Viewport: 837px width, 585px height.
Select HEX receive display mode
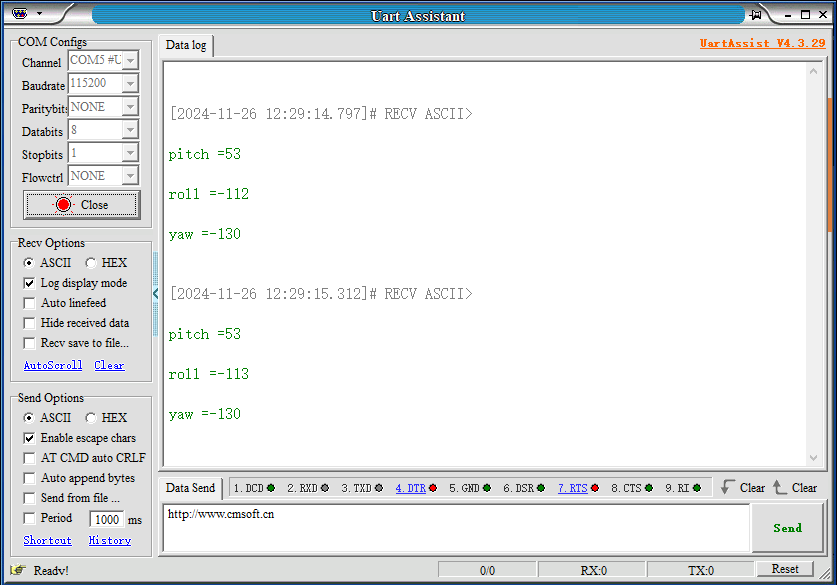(x=90, y=262)
